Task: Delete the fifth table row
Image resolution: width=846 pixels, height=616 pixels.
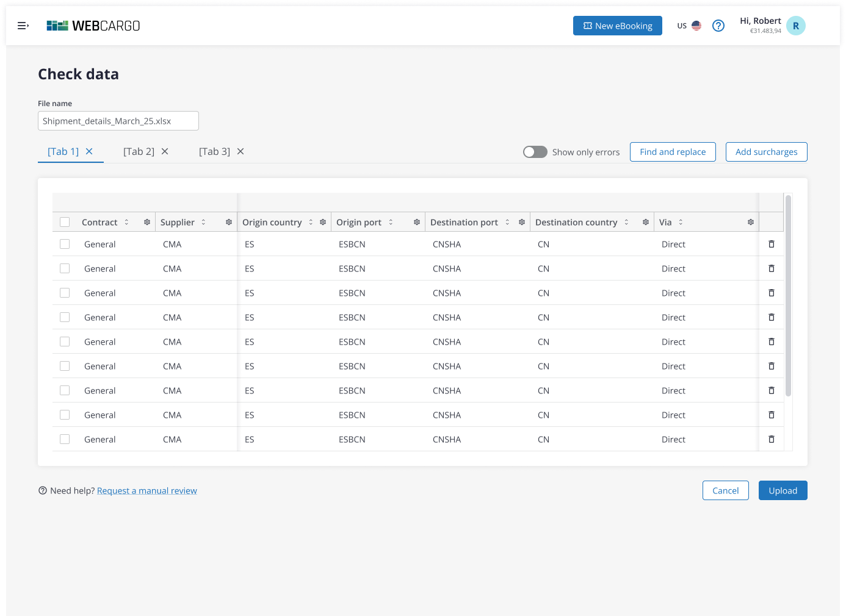Action: click(x=772, y=342)
